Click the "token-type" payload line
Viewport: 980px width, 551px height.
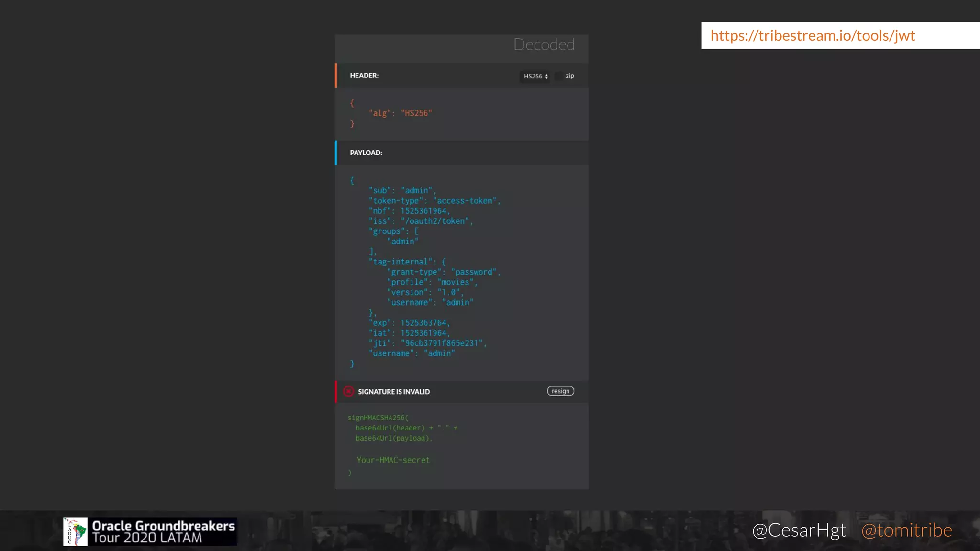pos(434,201)
